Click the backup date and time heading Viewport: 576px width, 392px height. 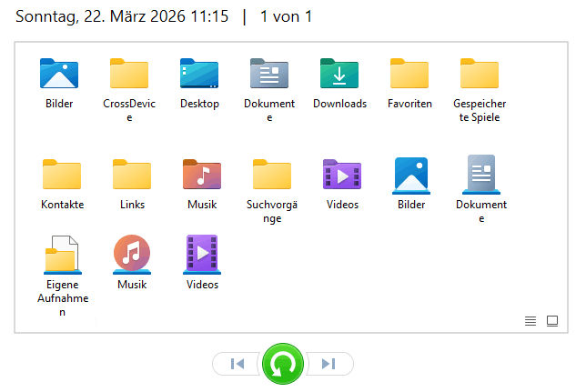122,16
